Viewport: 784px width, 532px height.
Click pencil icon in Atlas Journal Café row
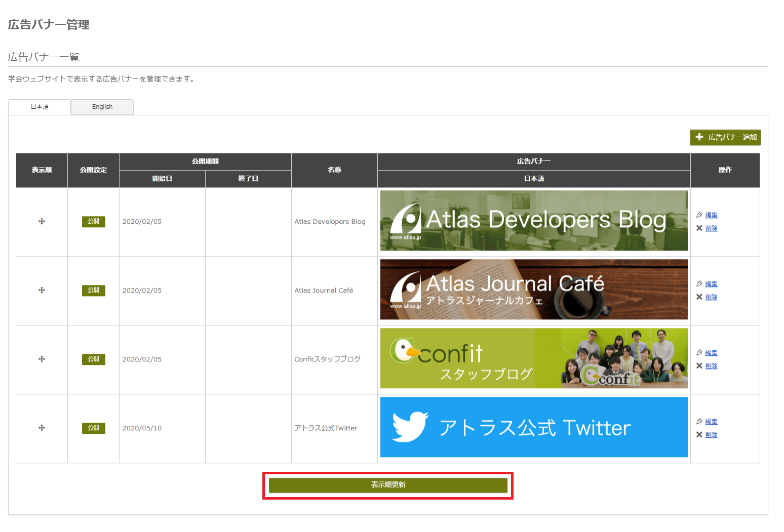pos(699,283)
